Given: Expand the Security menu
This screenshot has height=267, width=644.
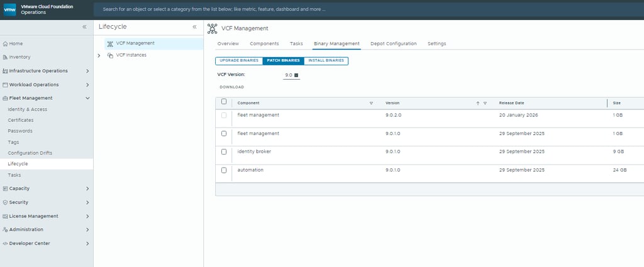Looking at the screenshot, I should tap(87, 203).
